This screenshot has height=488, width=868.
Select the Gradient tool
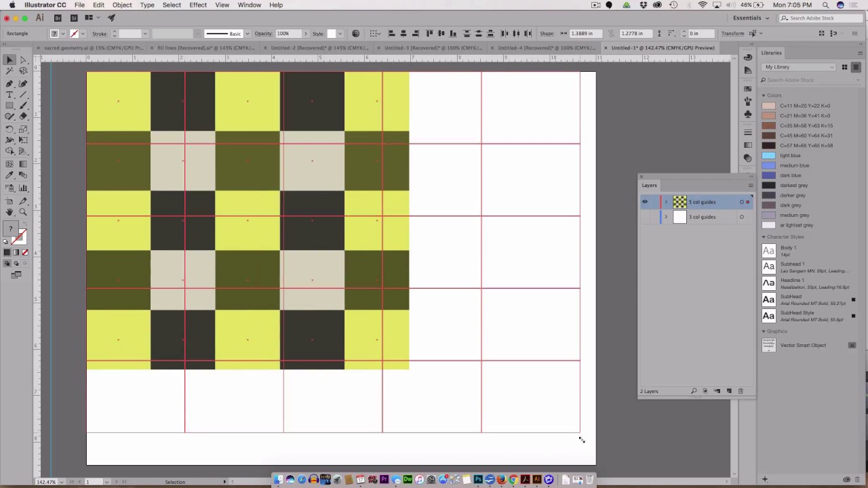(x=22, y=163)
